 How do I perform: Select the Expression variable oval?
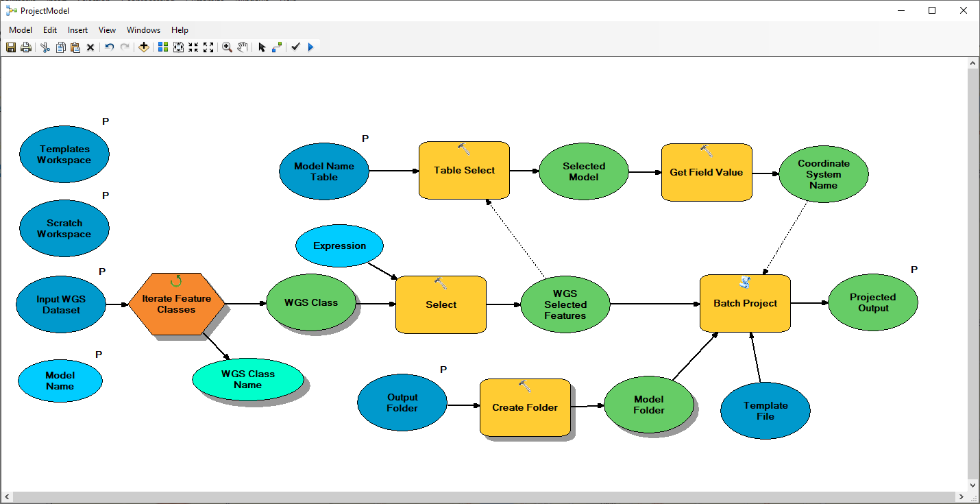340,245
